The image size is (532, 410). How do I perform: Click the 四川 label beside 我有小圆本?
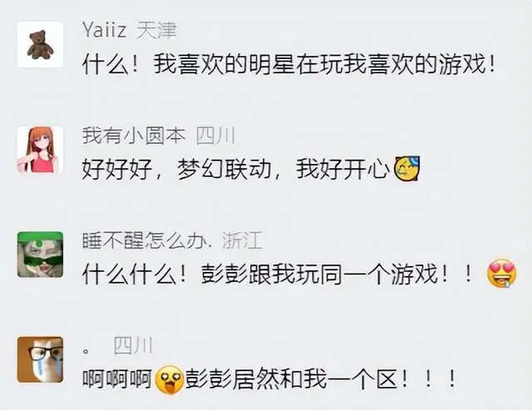pos(216,136)
